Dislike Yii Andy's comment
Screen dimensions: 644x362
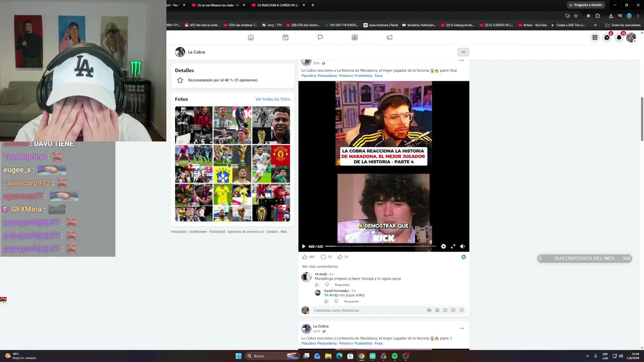point(327,285)
